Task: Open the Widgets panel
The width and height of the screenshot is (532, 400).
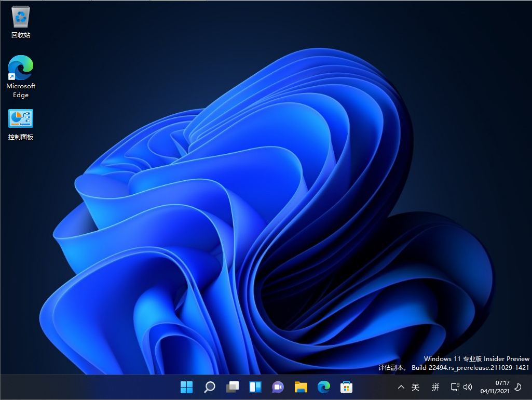Action: (x=255, y=387)
